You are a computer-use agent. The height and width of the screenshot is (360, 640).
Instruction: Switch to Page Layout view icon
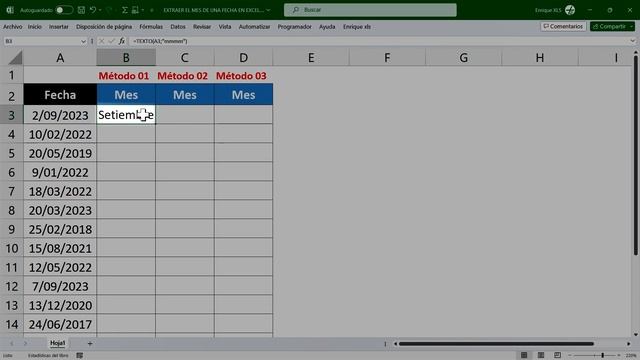541,355
